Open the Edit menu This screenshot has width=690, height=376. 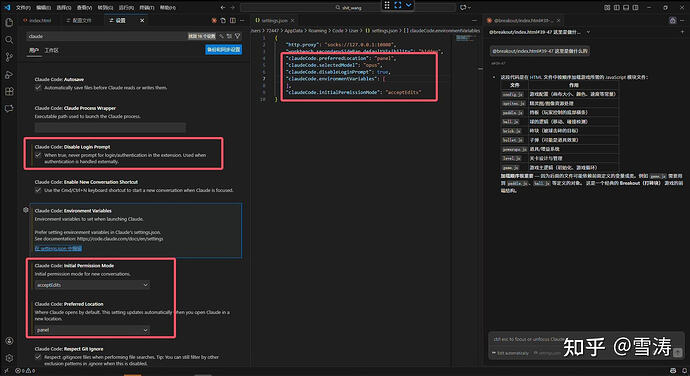pyautogui.click(x=44, y=7)
